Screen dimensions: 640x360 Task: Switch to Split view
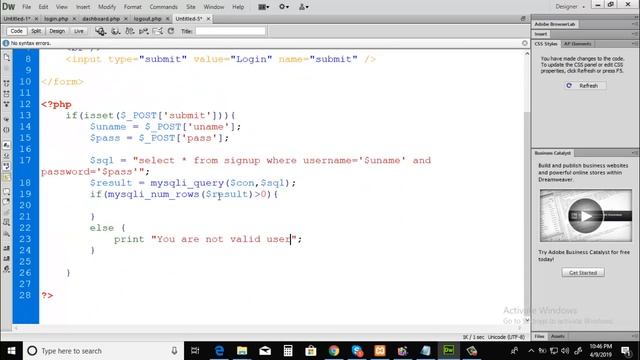click(36, 31)
